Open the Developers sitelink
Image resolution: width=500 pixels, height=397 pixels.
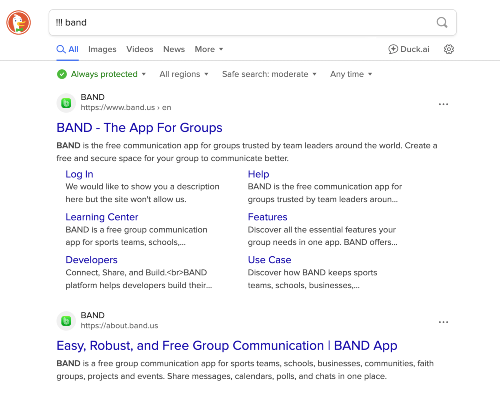pos(91,260)
